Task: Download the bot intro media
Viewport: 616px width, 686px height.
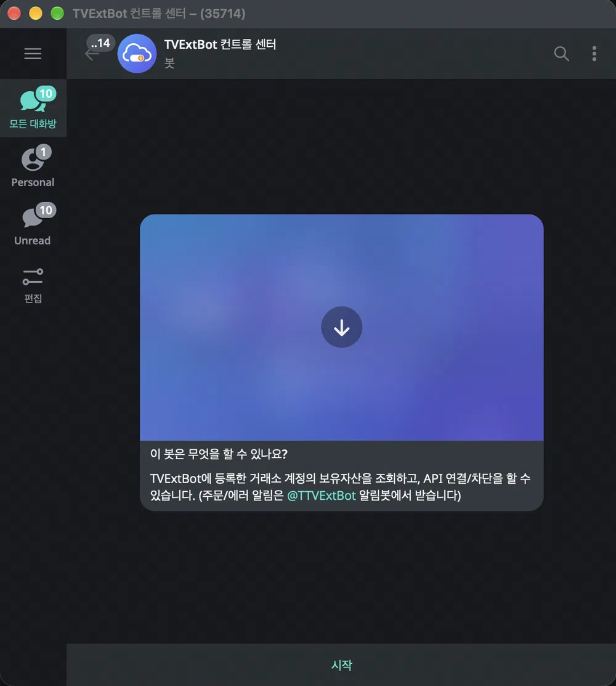Action: coord(341,327)
